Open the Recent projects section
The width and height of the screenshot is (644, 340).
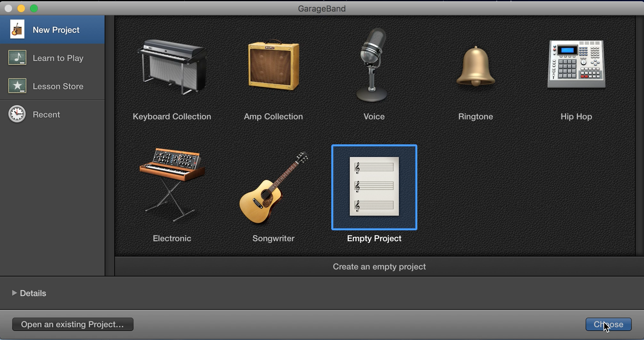[47, 114]
